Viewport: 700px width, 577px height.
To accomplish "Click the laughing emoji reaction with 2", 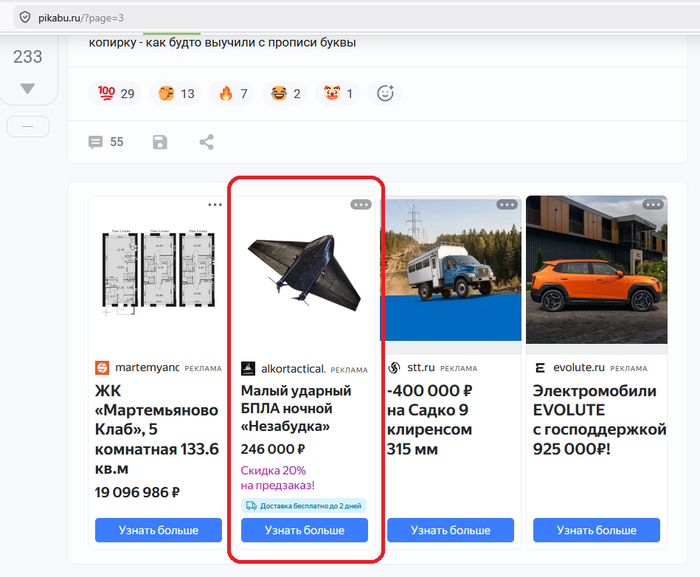I will tap(285, 93).
